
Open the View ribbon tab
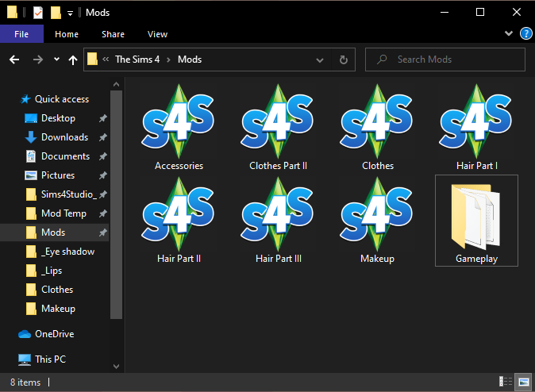(157, 34)
